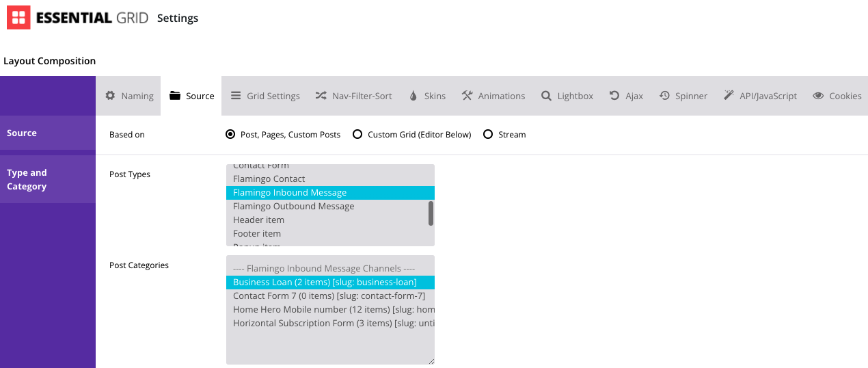
Task: Switch to the Grid Settings tab
Action: coord(265,96)
